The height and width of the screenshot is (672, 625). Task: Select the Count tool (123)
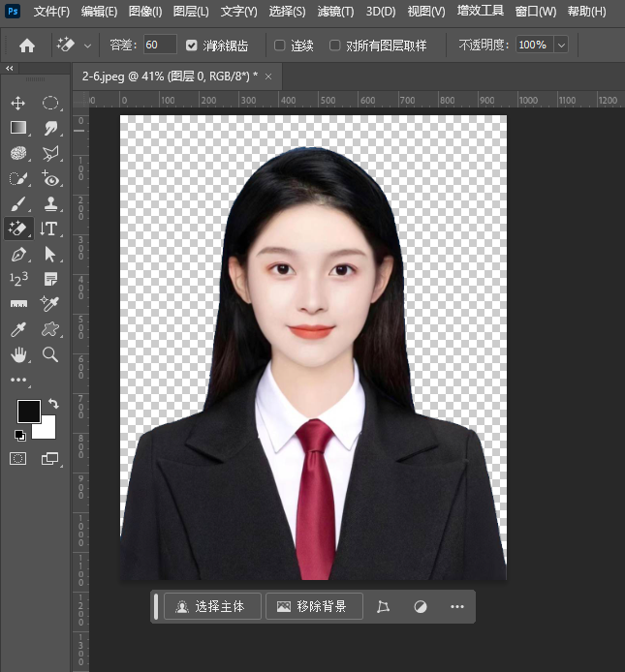pyautogui.click(x=18, y=279)
